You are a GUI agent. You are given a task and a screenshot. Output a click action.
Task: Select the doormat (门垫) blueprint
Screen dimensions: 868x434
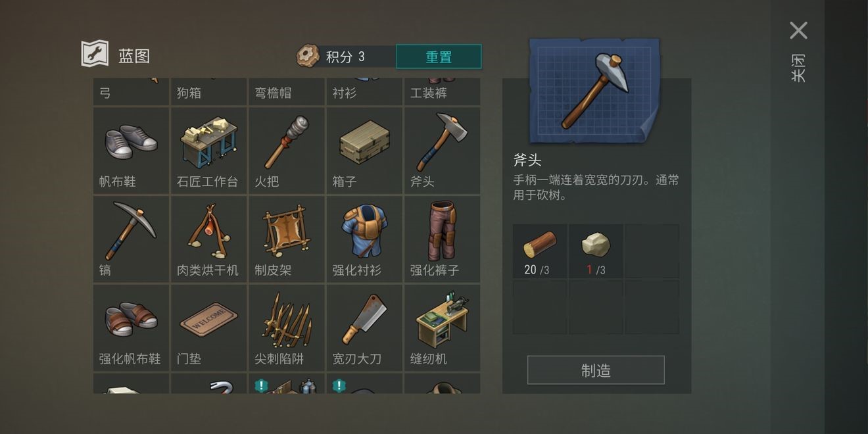208,328
